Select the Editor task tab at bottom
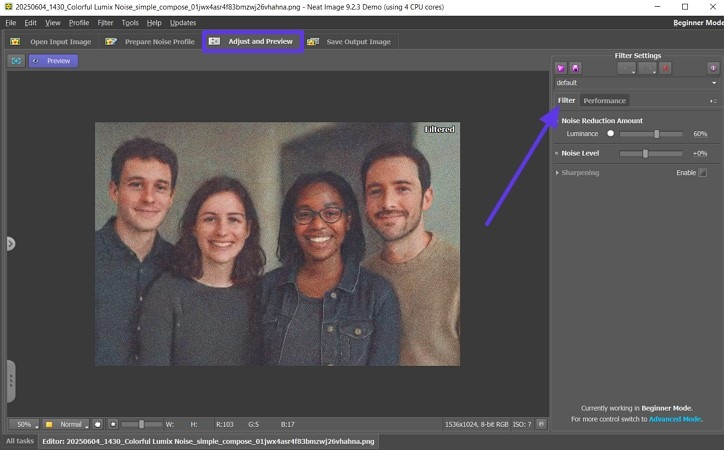The height and width of the screenshot is (450, 724). coord(208,441)
